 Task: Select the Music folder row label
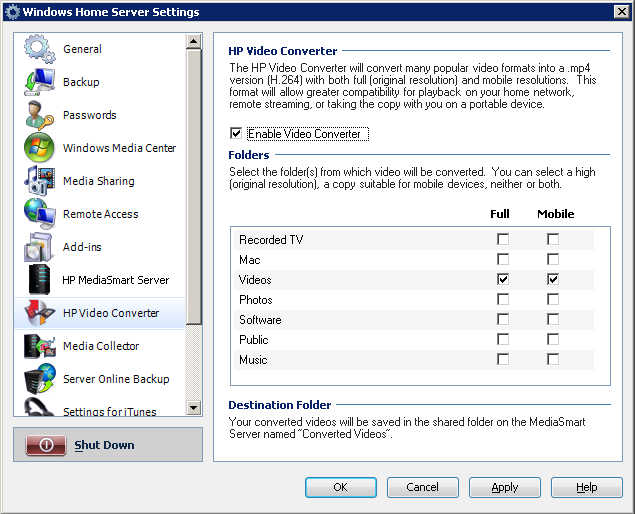point(253,360)
